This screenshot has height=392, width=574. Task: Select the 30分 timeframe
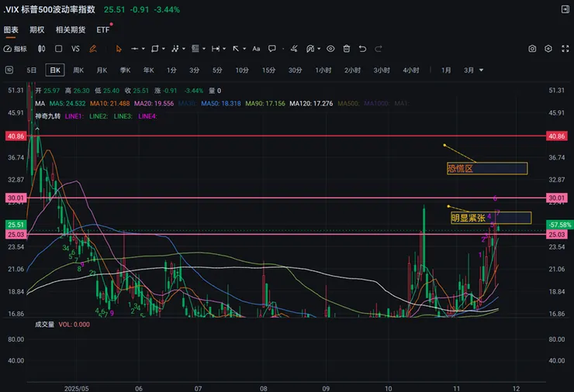point(295,70)
